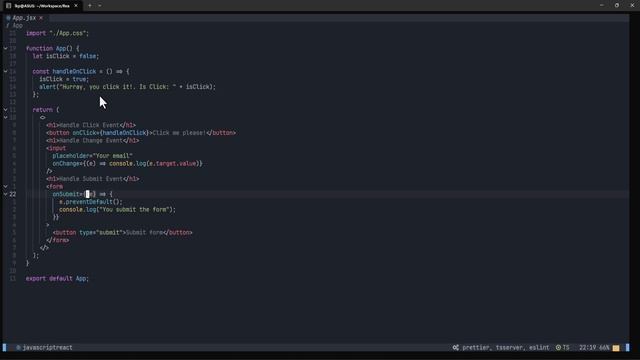Collapse the handleOnClick fold chevron
Image resolution: width=640 pixels, height=360 pixels.
click(x=5, y=71)
